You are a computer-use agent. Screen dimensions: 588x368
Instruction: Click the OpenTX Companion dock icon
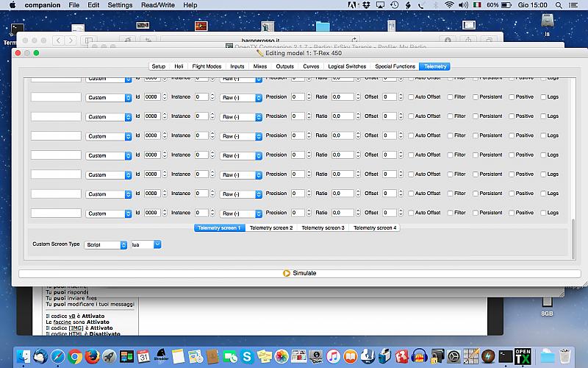(523, 356)
